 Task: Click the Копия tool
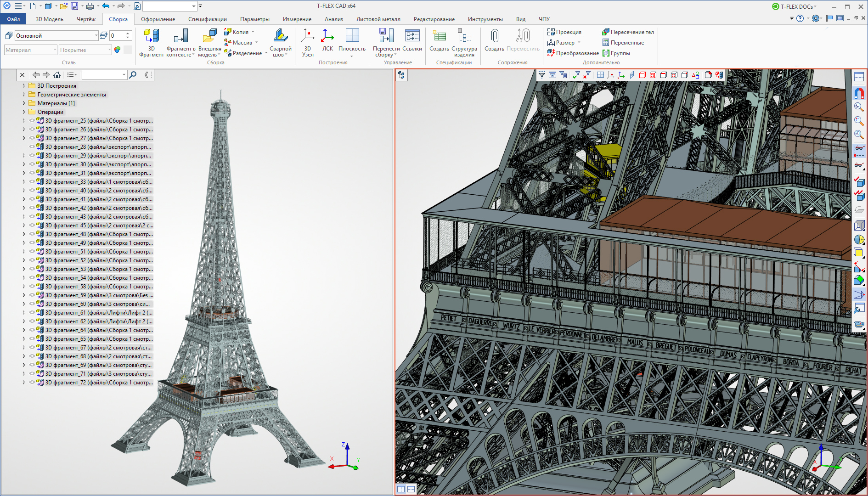[239, 32]
